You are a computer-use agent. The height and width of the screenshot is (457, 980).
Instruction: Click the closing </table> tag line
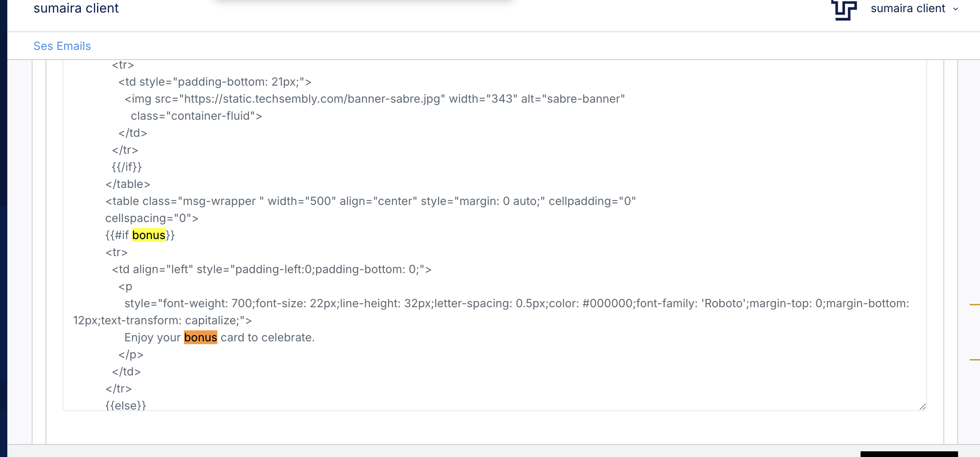tap(128, 184)
